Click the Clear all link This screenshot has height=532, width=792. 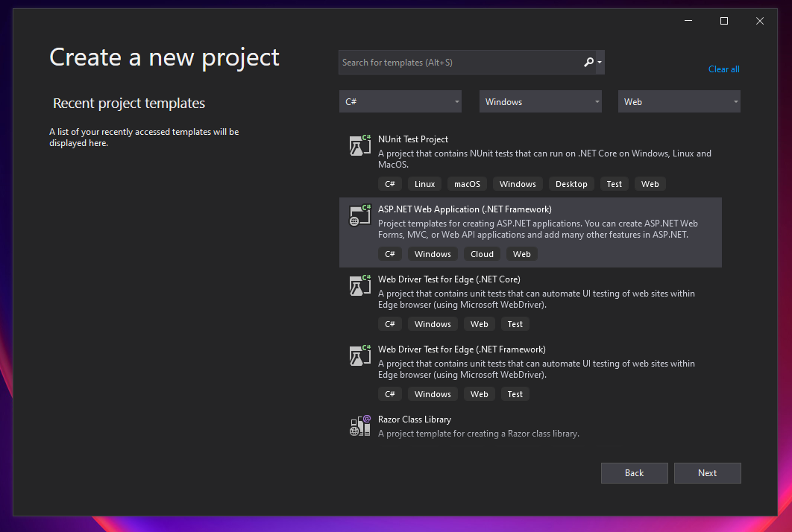coord(723,69)
